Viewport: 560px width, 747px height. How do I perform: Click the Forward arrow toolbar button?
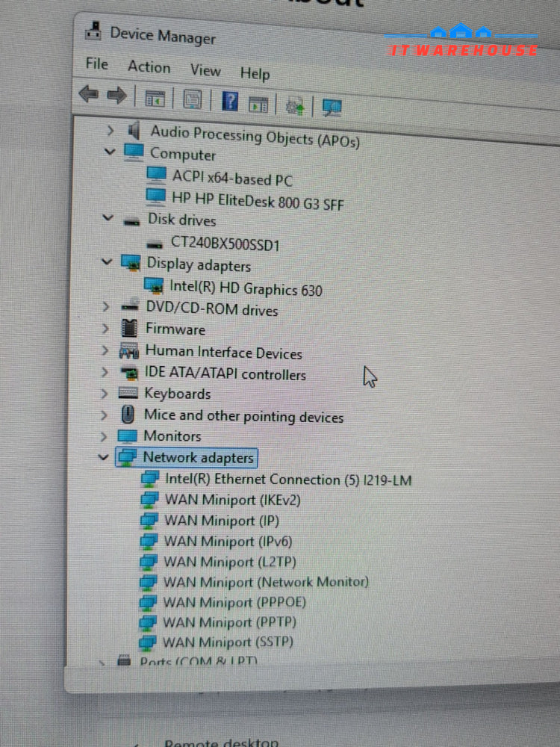(116, 96)
